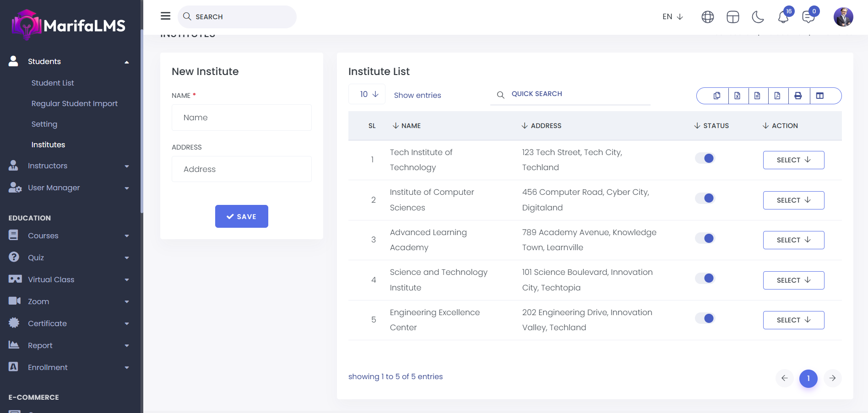Image resolution: width=868 pixels, height=413 pixels.
Task: Click the copy table icon
Action: [716, 96]
